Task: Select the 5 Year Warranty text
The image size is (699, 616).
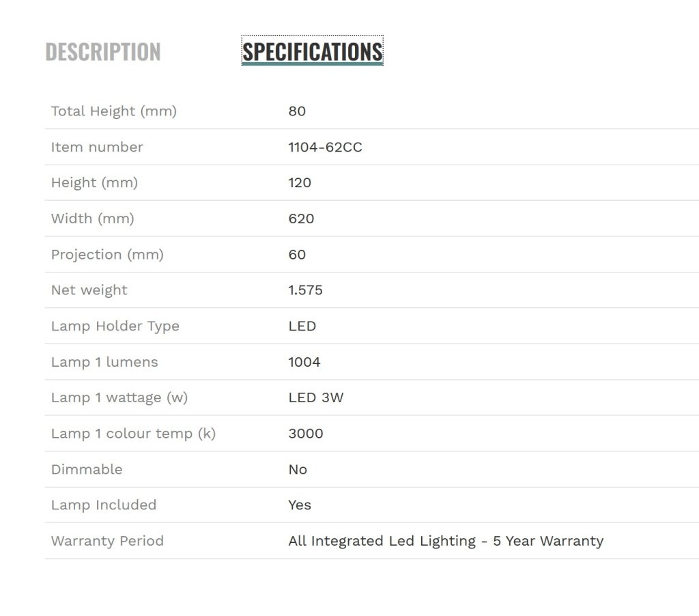Action: coord(548,541)
